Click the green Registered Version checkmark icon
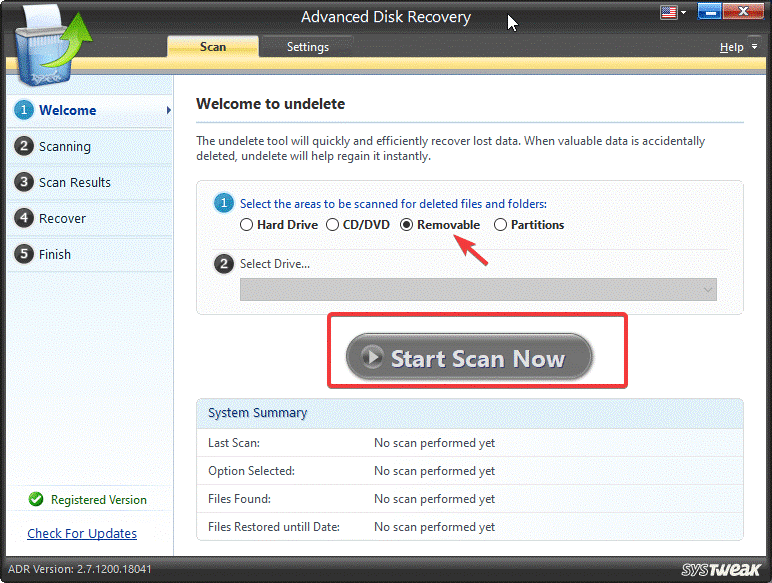Screen dimensions: 772x583 (x=36, y=499)
